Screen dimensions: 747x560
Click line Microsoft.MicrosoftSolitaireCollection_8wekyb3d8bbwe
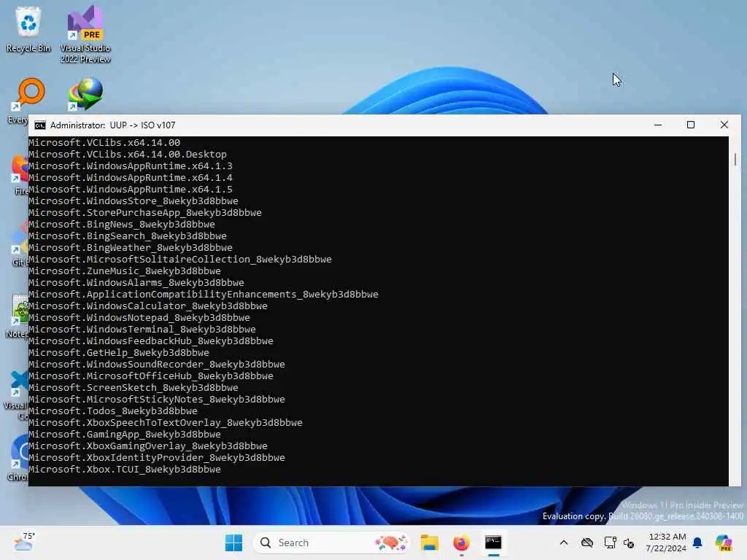click(x=180, y=259)
